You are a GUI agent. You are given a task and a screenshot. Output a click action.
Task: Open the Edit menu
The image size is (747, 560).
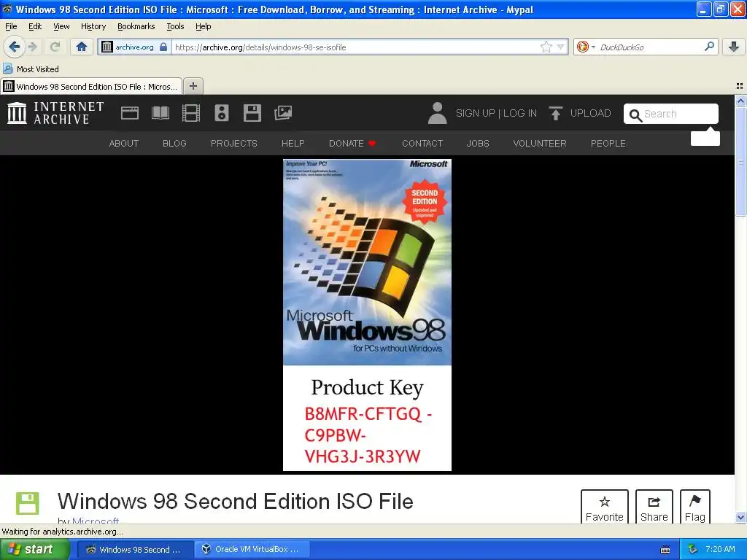(x=35, y=26)
